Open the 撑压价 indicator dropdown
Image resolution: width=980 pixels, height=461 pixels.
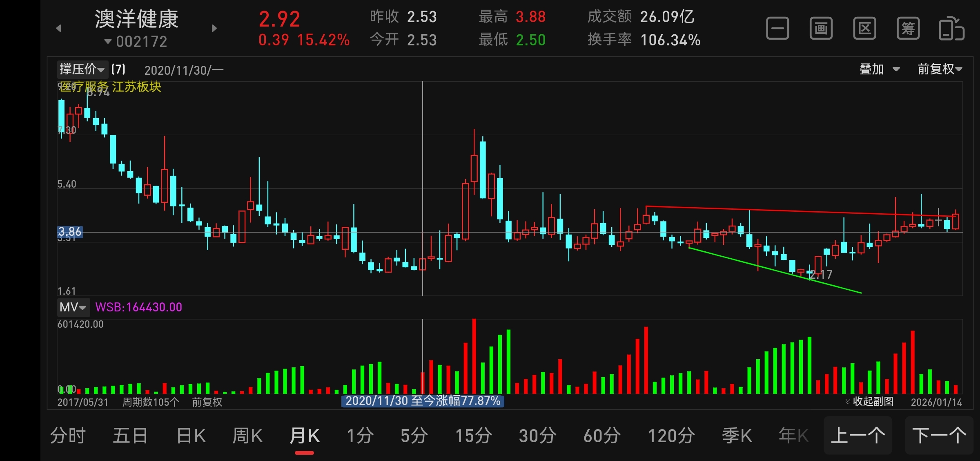pyautogui.click(x=82, y=69)
